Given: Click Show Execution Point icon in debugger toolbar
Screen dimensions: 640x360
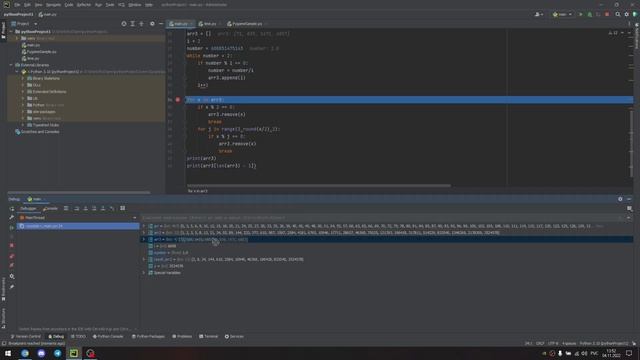Looking at the screenshot, I should (x=66, y=209).
